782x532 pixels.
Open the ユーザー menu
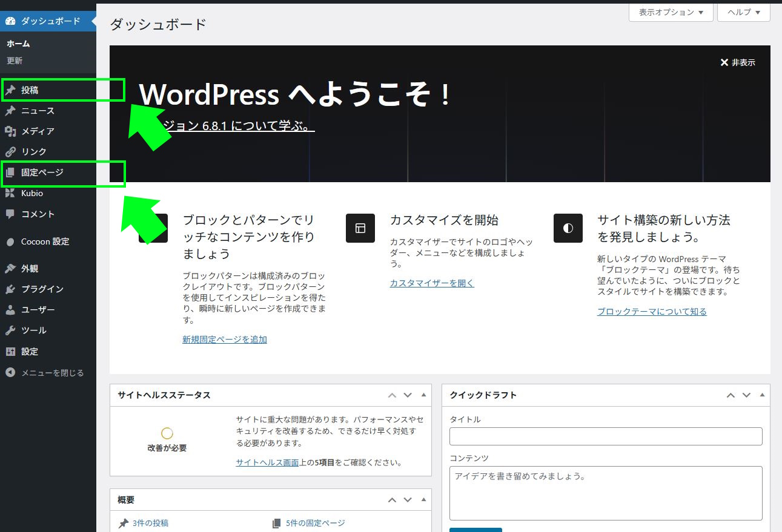coord(48,310)
